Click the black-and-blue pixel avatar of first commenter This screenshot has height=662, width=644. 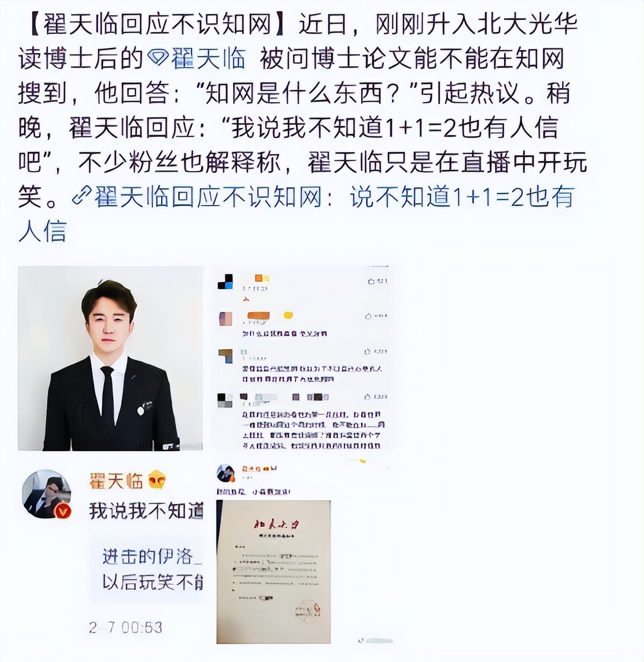pyautogui.click(x=225, y=282)
